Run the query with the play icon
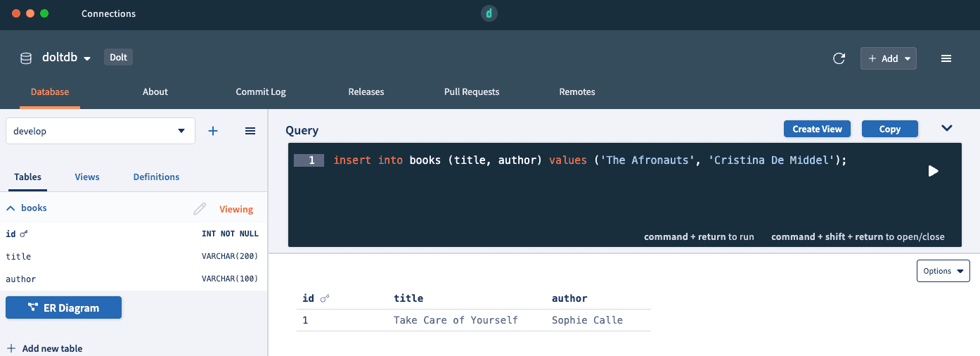This screenshot has width=980, height=356. point(933,171)
